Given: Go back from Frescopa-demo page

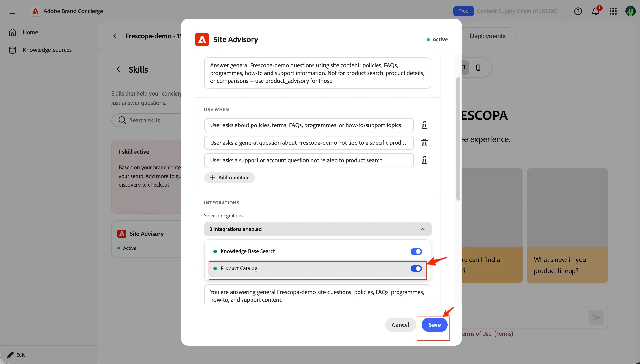Looking at the screenshot, I should [x=115, y=36].
